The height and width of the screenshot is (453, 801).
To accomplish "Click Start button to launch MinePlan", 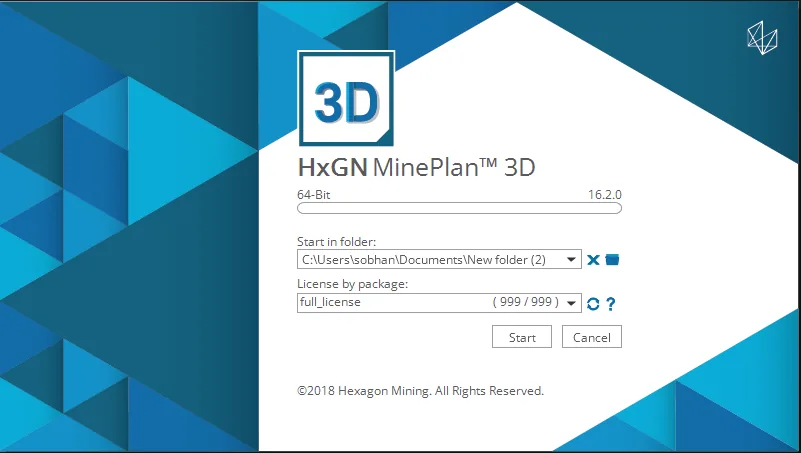I will coord(522,337).
